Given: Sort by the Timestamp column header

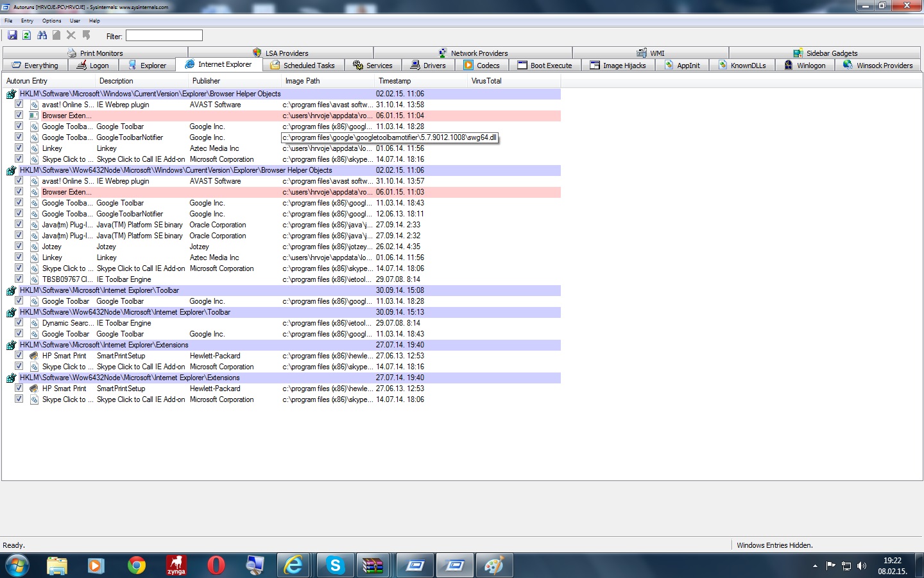Looking at the screenshot, I should (422, 81).
